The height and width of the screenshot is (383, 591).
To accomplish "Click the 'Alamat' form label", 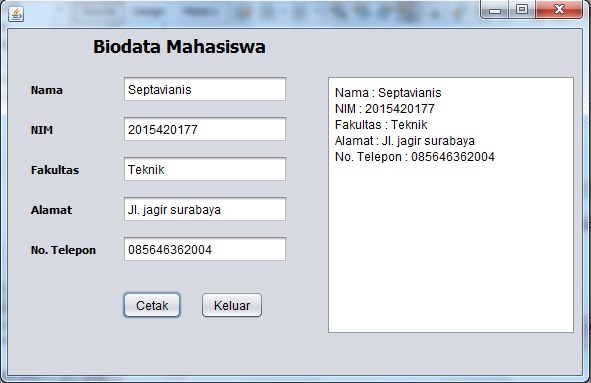I will 51,210.
